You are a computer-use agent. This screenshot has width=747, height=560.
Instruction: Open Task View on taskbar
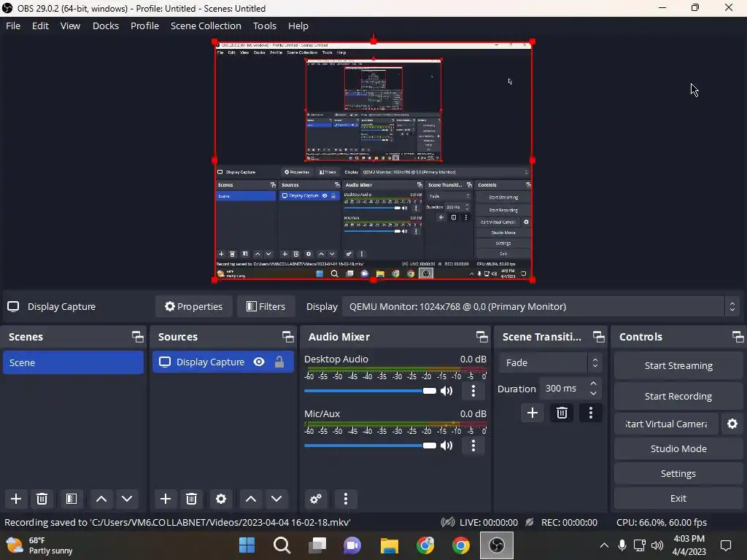pyautogui.click(x=317, y=545)
